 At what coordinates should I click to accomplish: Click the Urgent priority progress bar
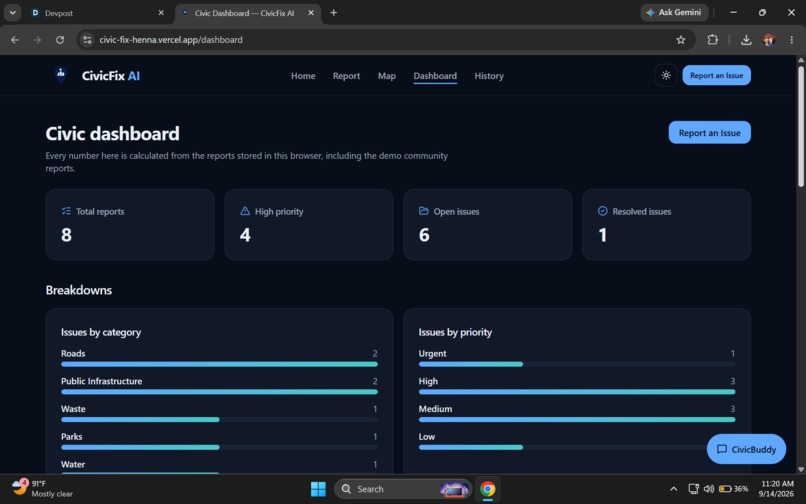pos(577,364)
